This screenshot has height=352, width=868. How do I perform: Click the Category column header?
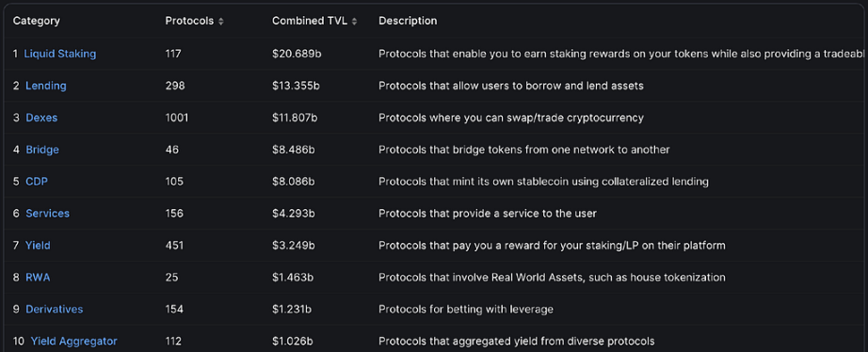point(37,21)
